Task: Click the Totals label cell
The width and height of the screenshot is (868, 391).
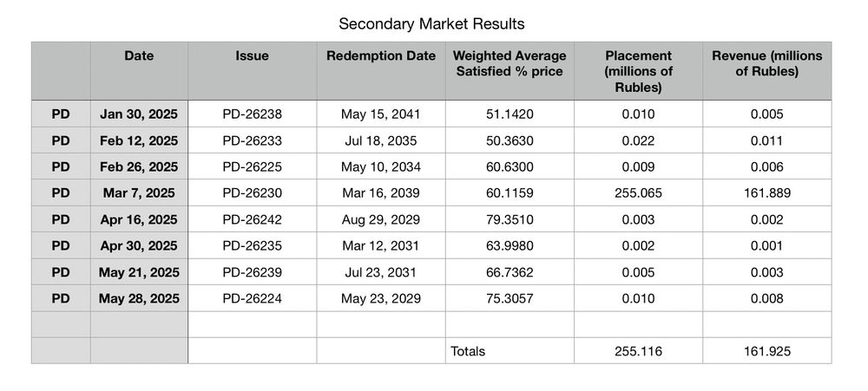Action: coord(510,350)
